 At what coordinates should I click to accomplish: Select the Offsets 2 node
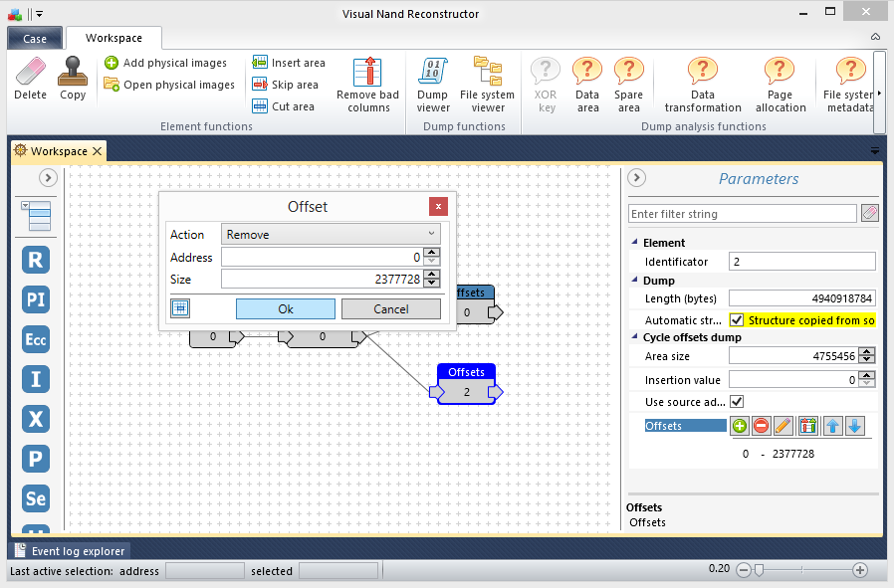[466, 383]
